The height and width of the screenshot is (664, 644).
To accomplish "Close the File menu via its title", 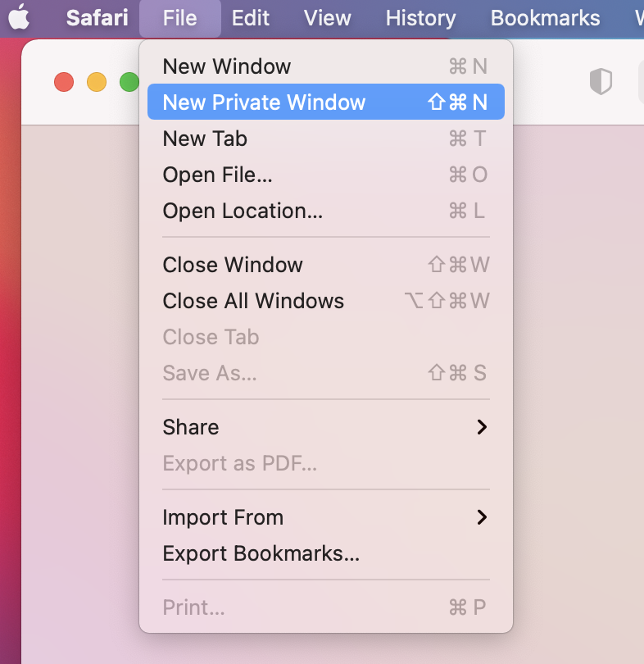I will tap(179, 18).
